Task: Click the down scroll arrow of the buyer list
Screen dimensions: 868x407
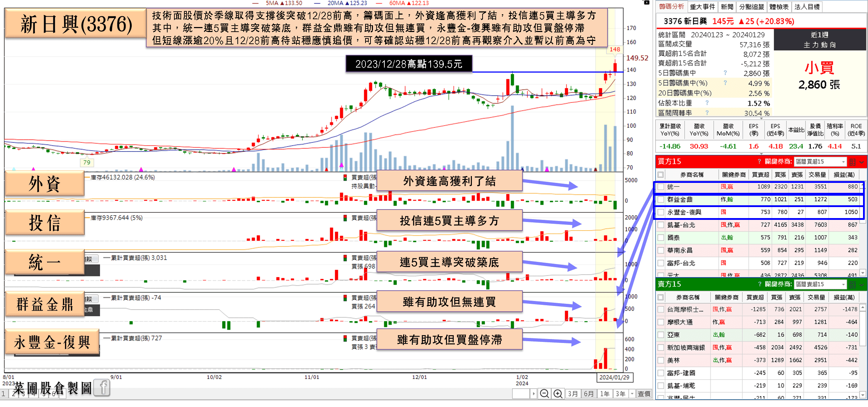Action: click(863, 273)
